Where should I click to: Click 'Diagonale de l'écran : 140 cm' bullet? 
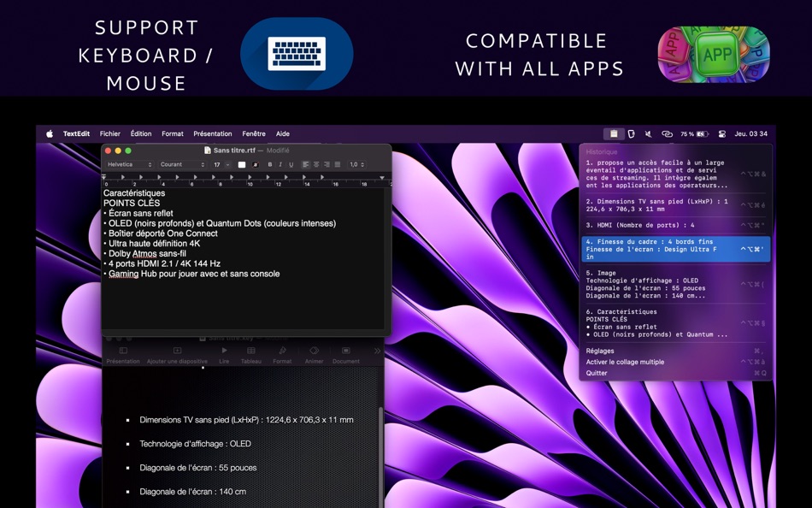[x=192, y=492]
